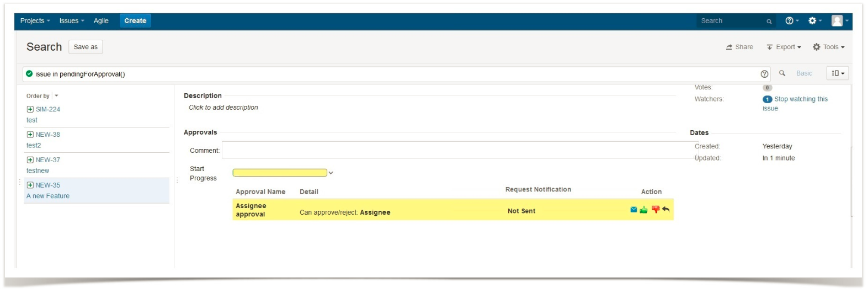868x293 pixels.
Task: Open the header help question mark menu
Action: (x=791, y=21)
